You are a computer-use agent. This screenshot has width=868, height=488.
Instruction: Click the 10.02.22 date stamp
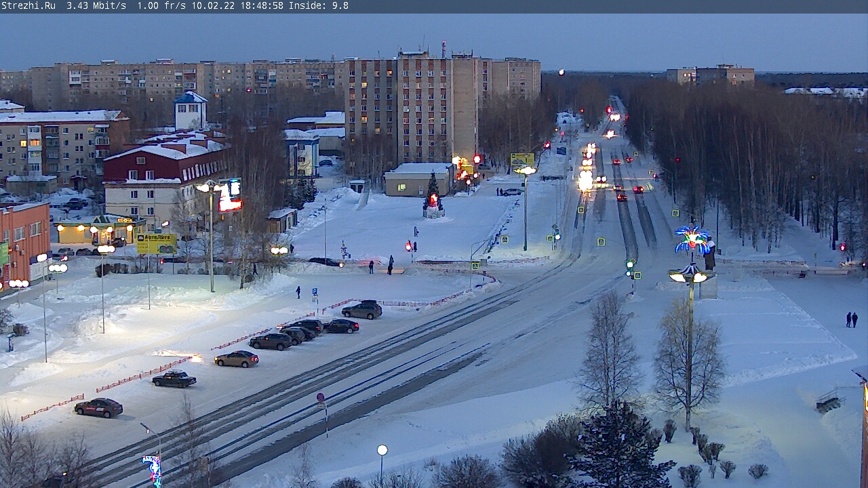tap(213, 5)
